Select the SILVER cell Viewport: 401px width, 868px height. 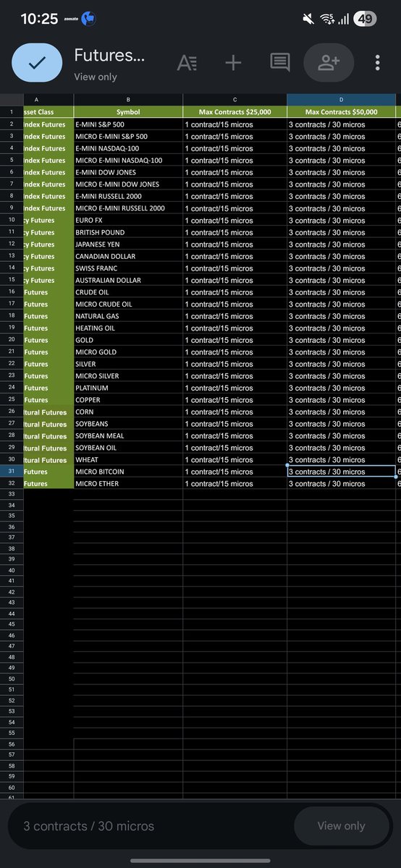point(128,364)
